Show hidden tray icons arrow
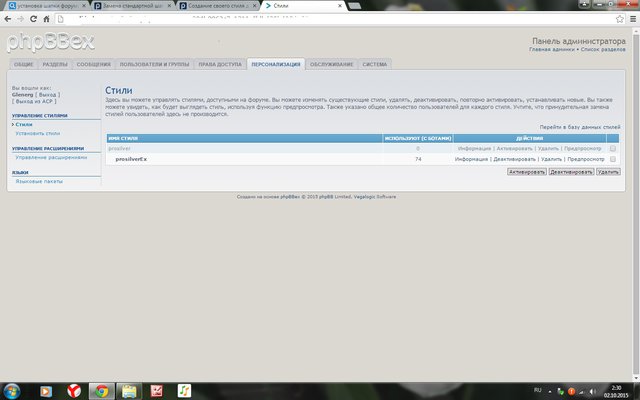The image size is (640, 400). pos(550,391)
